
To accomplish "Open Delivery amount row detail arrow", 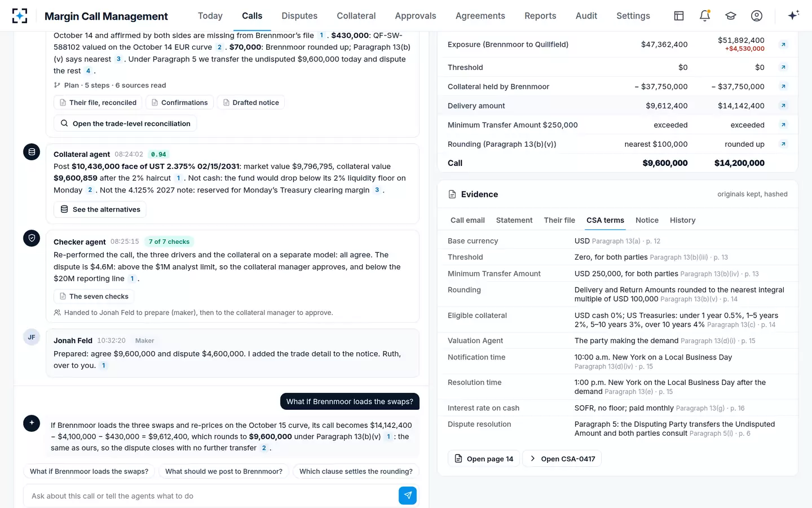I will tap(783, 106).
